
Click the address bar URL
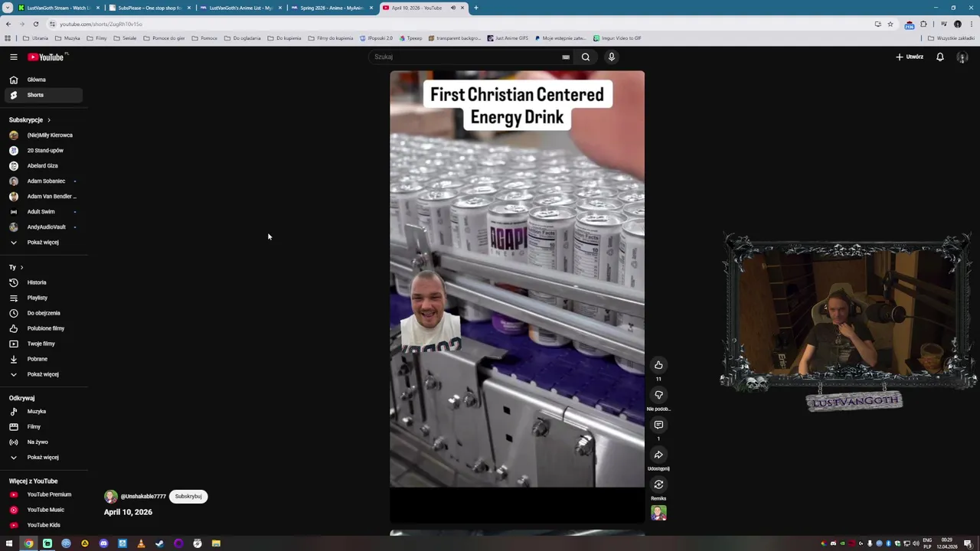coord(101,24)
